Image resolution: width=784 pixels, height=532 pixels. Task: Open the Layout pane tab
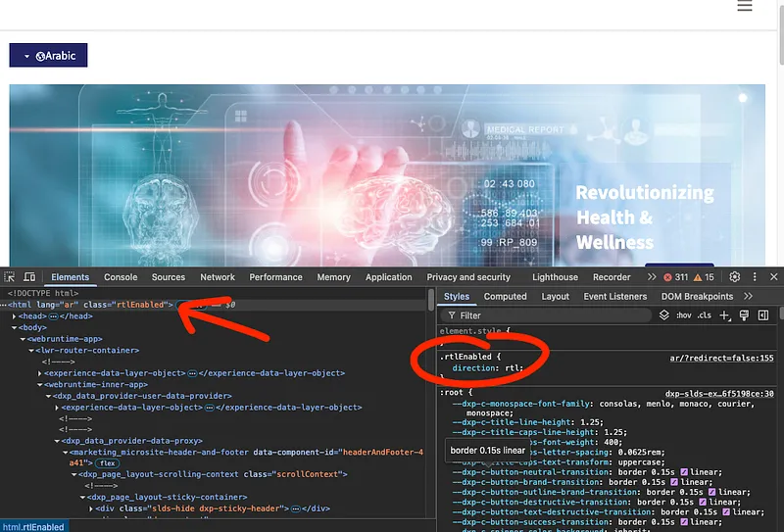click(x=555, y=297)
